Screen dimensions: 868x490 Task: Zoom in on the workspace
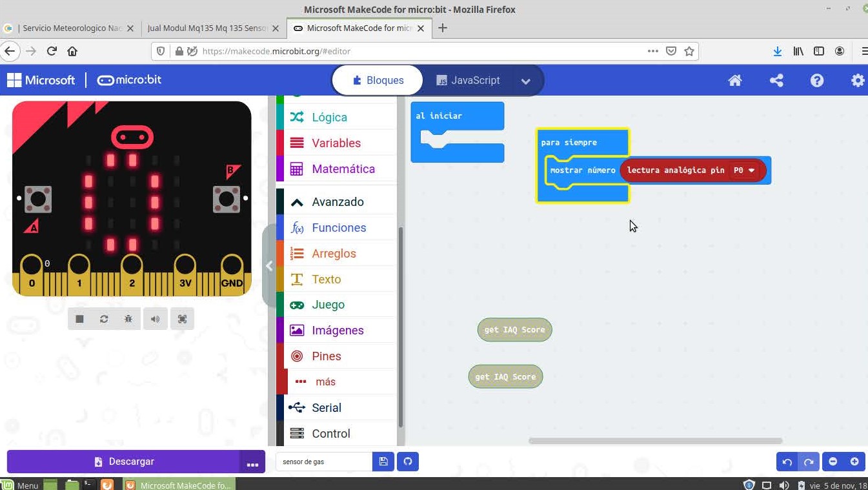[x=854, y=462]
